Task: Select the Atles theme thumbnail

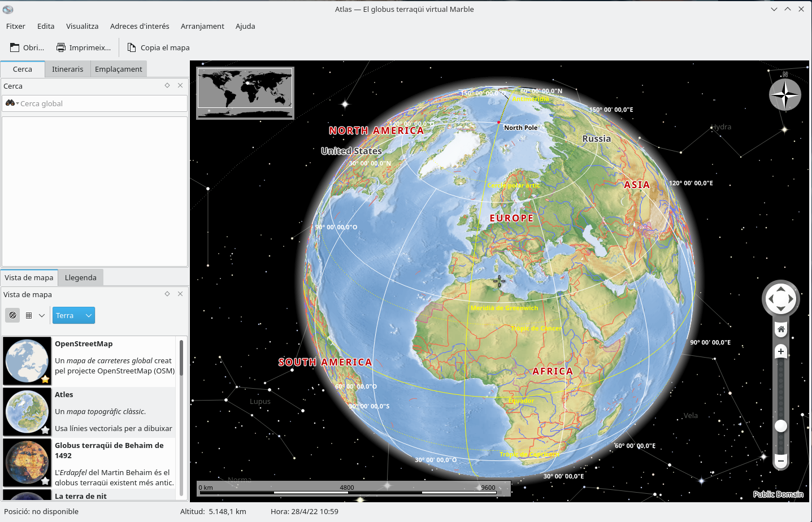Action: point(27,412)
